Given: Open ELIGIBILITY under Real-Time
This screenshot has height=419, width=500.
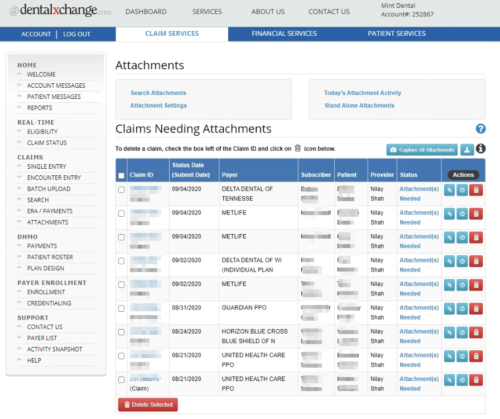Looking at the screenshot, I should click(42, 132).
